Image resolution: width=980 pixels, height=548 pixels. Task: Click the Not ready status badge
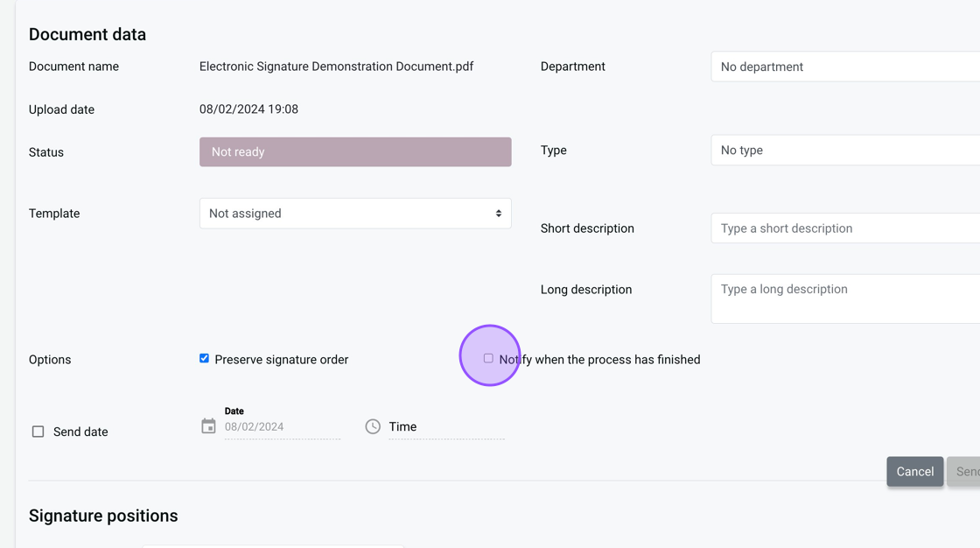point(355,152)
